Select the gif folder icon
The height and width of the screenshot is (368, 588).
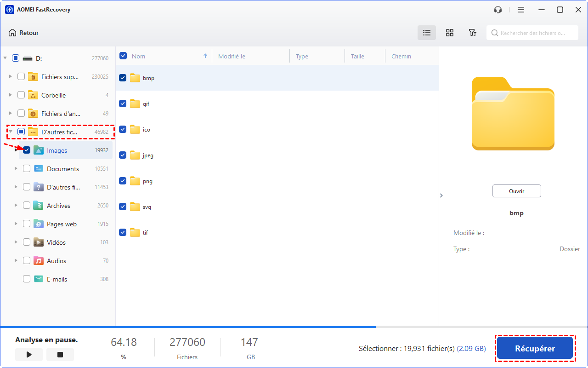(135, 103)
